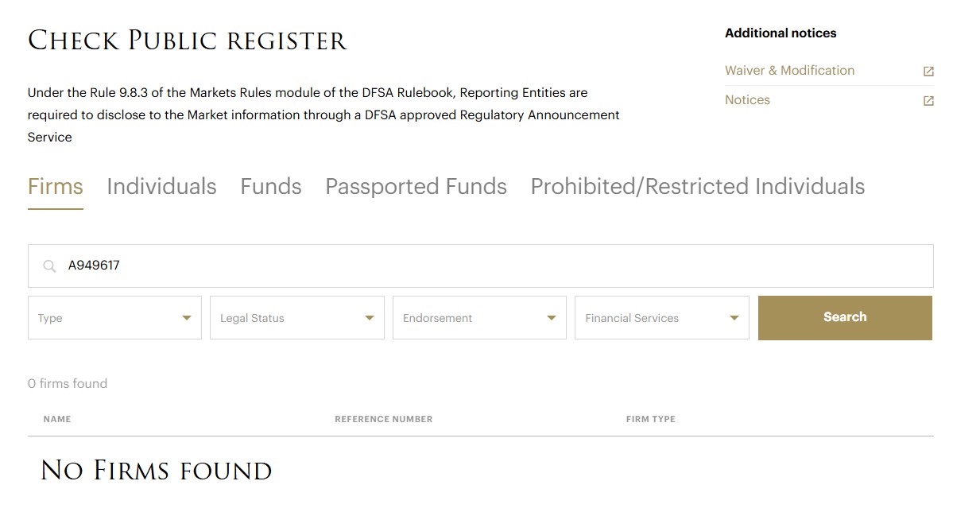Open the Type dropdown
Screen dimensions: 980x512
pyautogui.click(x=114, y=318)
